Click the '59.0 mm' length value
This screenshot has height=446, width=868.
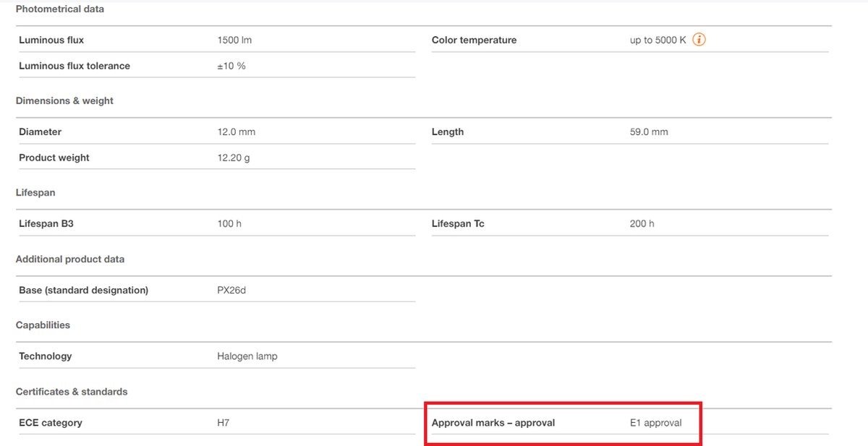(649, 132)
